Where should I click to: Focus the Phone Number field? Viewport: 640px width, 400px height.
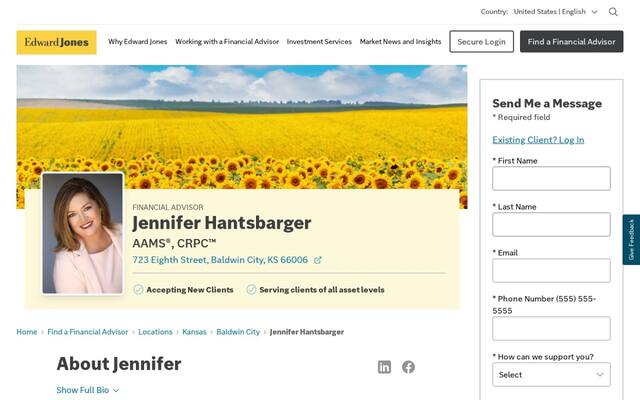(551, 329)
